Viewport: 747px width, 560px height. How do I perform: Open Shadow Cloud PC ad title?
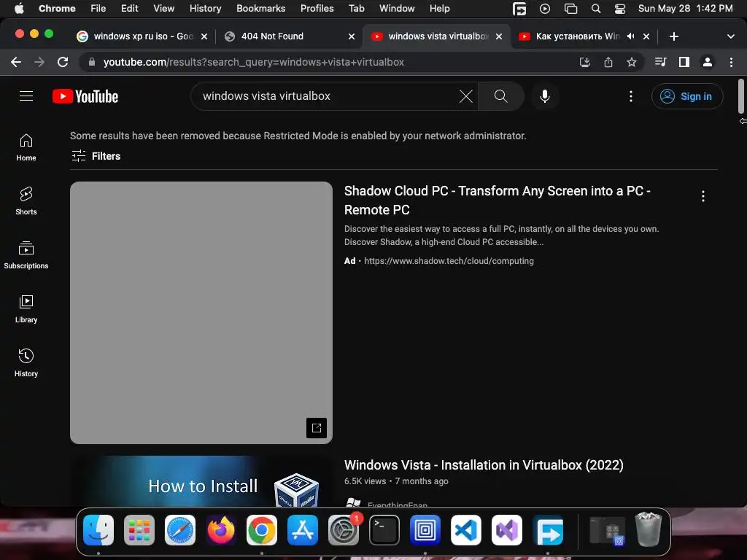click(x=498, y=200)
